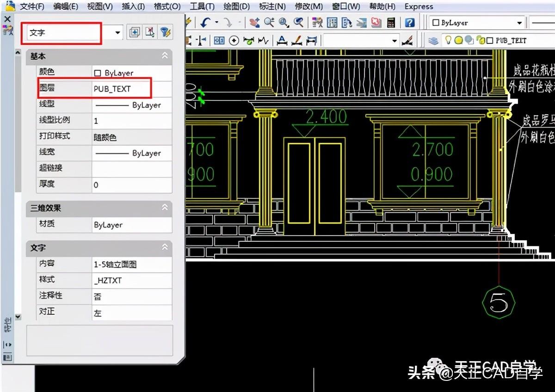Toggle the layer light bulb on/off
The image size is (555, 392).
(x=448, y=41)
